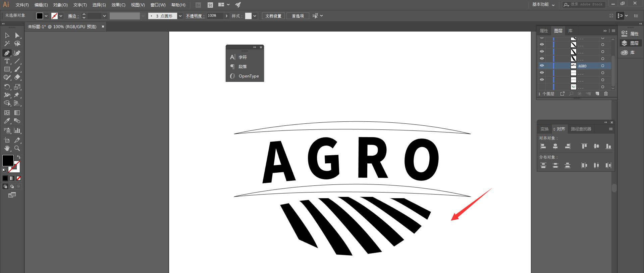The image size is (644, 273).
Task: Select the Type tool
Action: pyautogui.click(x=7, y=61)
